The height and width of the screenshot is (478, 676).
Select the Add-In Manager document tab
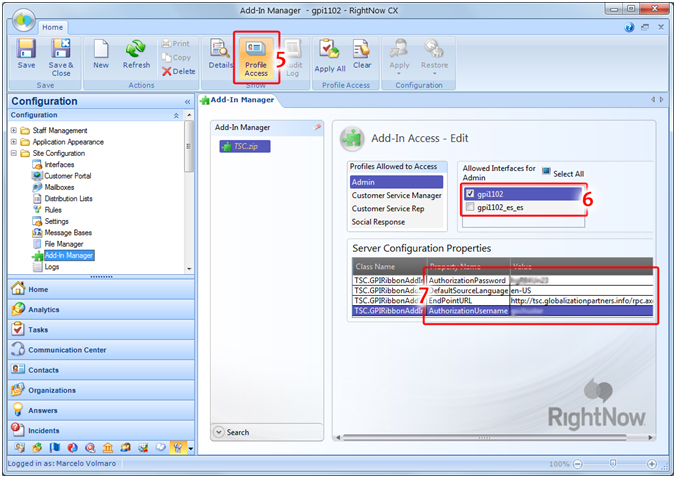[x=240, y=100]
